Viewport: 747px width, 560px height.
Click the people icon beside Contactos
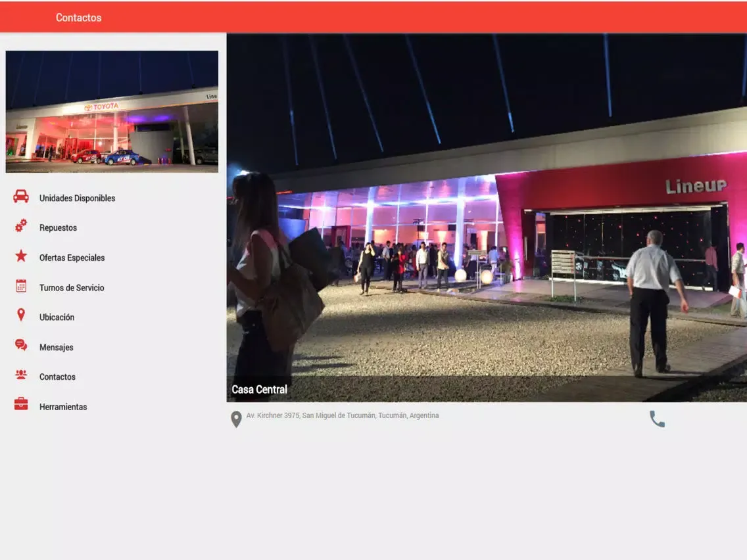point(21,375)
